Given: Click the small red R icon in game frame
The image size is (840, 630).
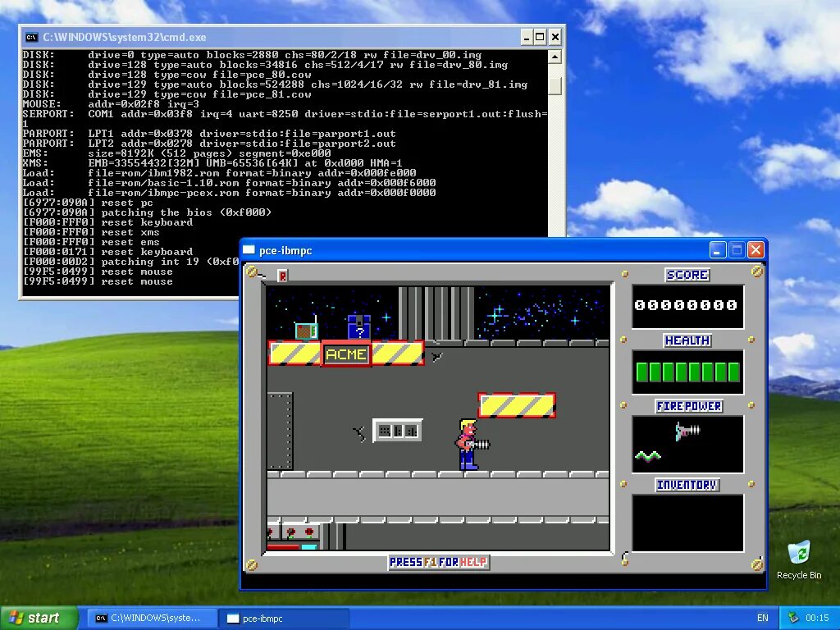Looking at the screenshot, I should (282, 276).
